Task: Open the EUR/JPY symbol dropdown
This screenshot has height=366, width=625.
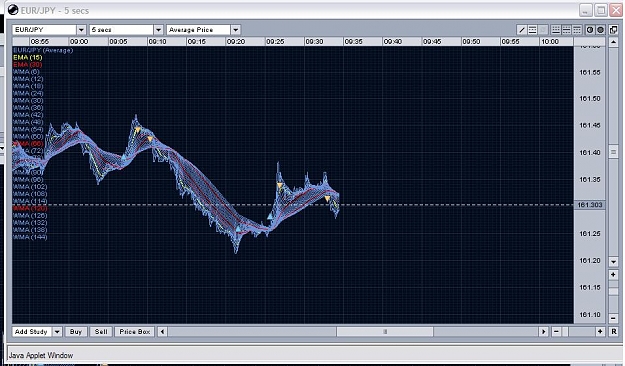Action: (x=81, y=30)
